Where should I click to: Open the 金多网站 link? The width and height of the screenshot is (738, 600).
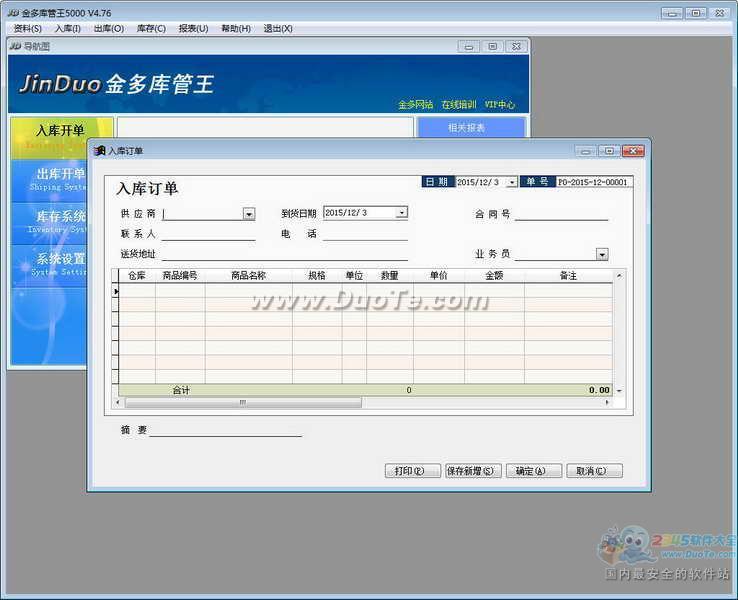415,104
